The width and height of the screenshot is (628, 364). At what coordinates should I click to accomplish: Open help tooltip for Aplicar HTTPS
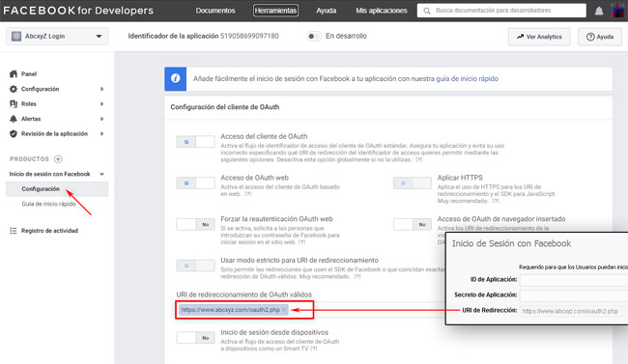tap(496, 201)
